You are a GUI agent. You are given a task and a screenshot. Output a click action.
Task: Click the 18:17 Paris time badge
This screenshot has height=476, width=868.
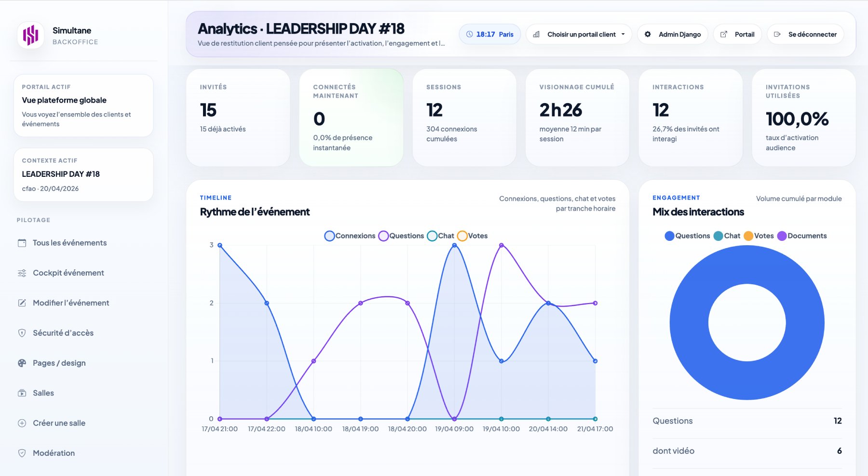pyautogui.click(x=490, y=34)
